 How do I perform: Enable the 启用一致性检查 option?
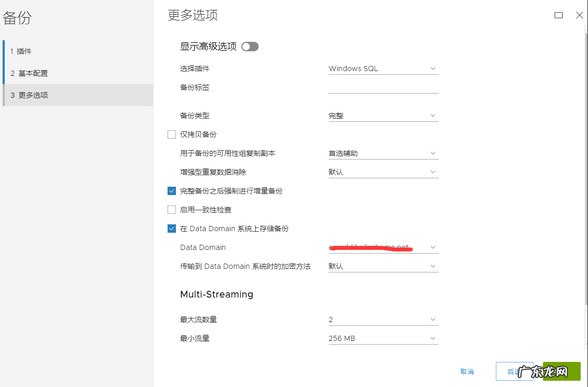click(172, 209)
